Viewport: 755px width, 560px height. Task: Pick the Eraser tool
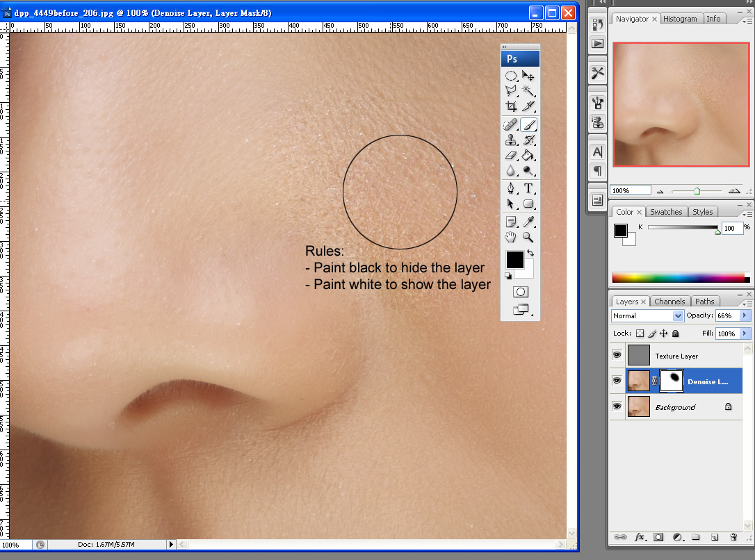[x=511, y=156]
